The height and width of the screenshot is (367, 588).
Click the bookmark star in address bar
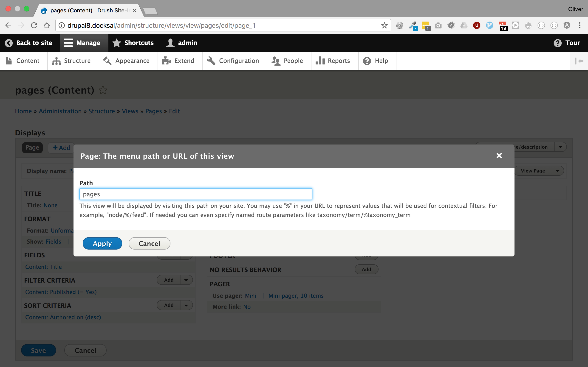[384, 25]
